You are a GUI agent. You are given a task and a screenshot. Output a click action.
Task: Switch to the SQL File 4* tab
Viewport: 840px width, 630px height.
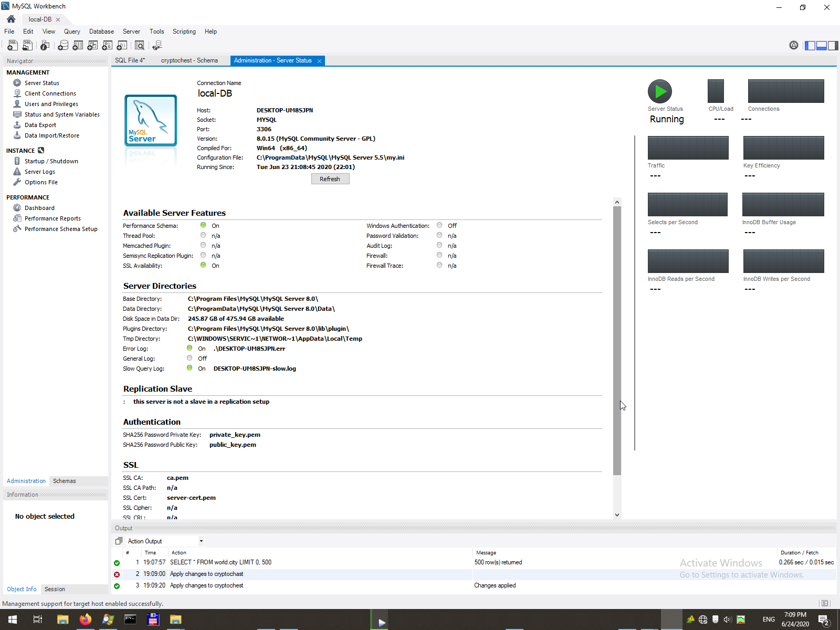click(x=130, y=60)
